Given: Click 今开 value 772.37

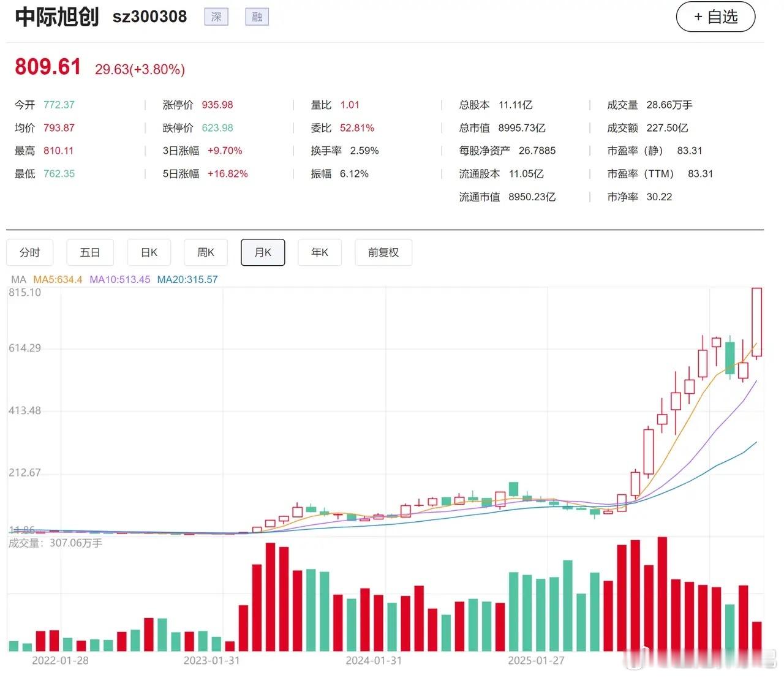Looking at the screenshot, I should 59,105.
